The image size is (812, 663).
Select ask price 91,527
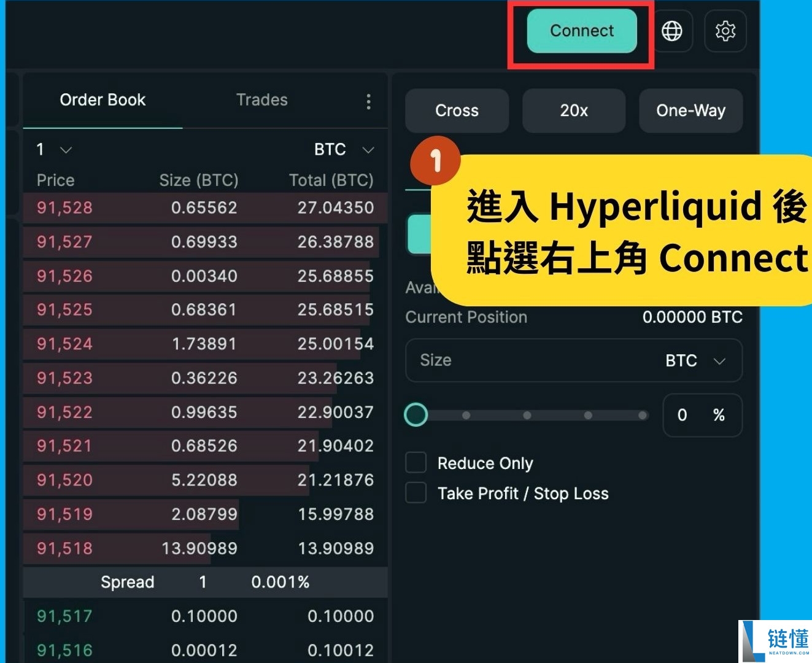click(64, 242)
